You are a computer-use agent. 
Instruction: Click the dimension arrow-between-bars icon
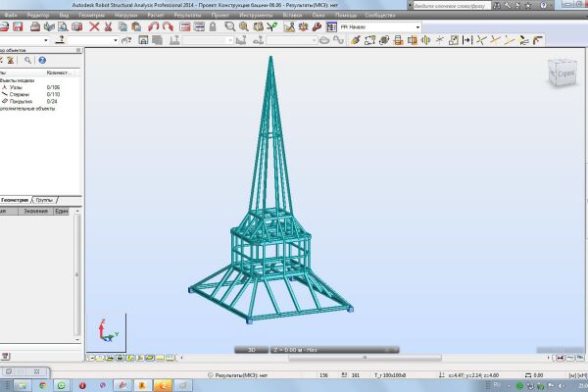[467, 40]
